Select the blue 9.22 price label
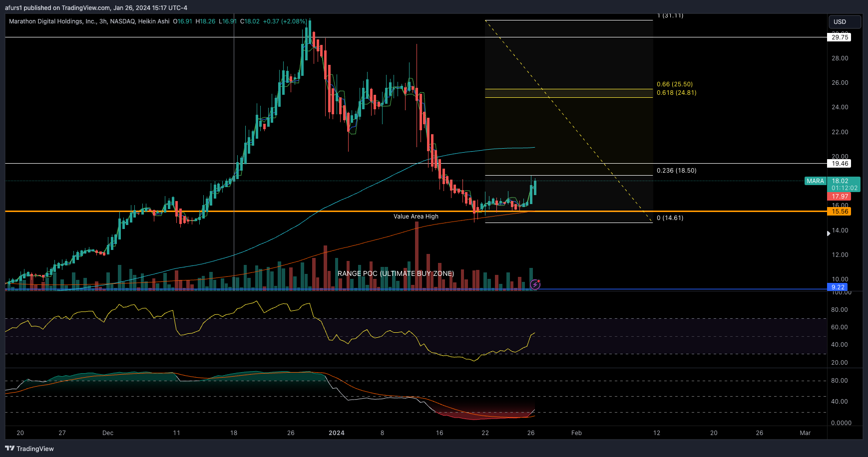Viewport: 868px width, 457px height. [x=838, y=287]
